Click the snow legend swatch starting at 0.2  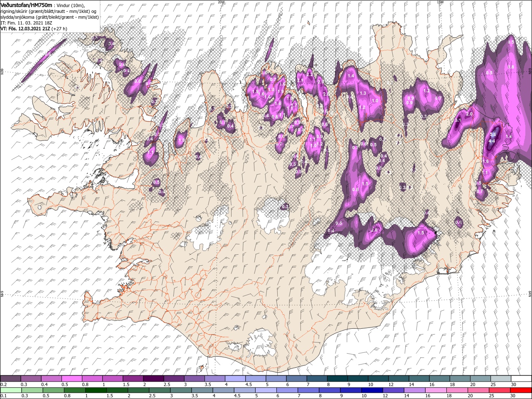tap(10, 379)
